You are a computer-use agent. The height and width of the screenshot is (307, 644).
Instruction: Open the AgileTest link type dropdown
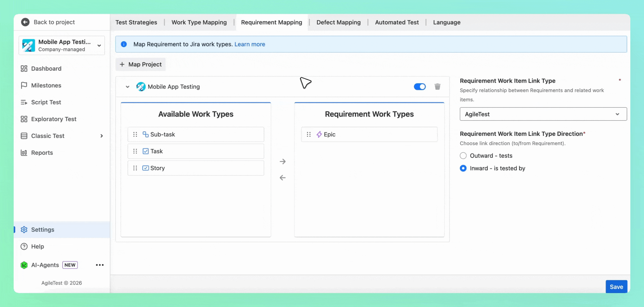[x=543, y=114]
